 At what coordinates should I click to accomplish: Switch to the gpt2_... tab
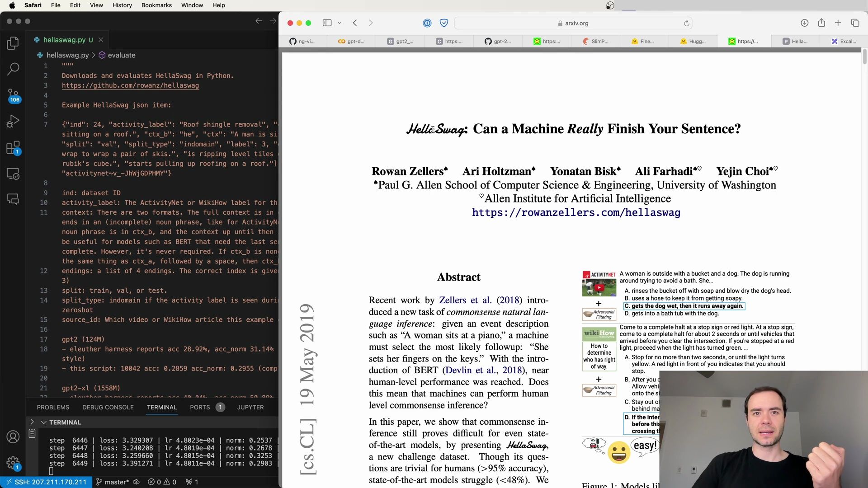tap(400, 41)
